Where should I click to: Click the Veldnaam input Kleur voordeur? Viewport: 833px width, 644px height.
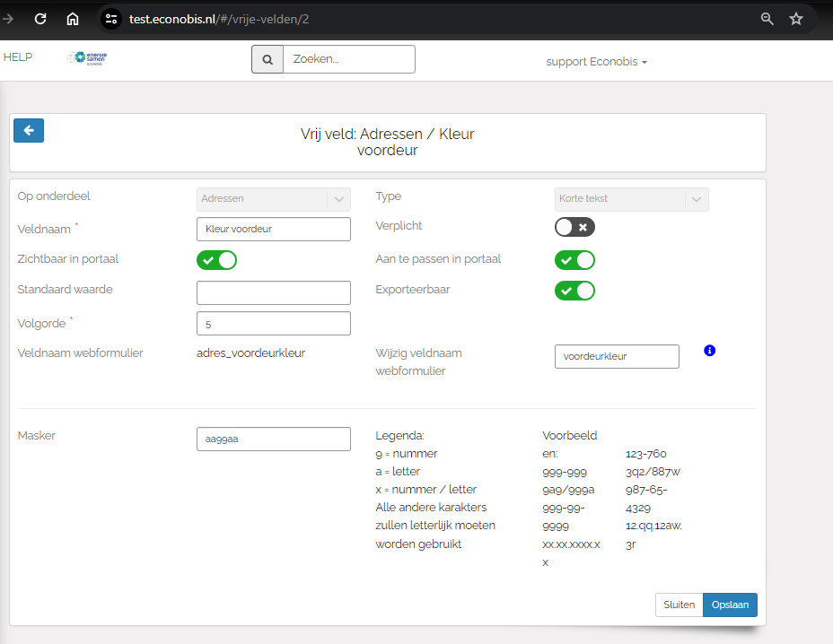click(274, 229)
